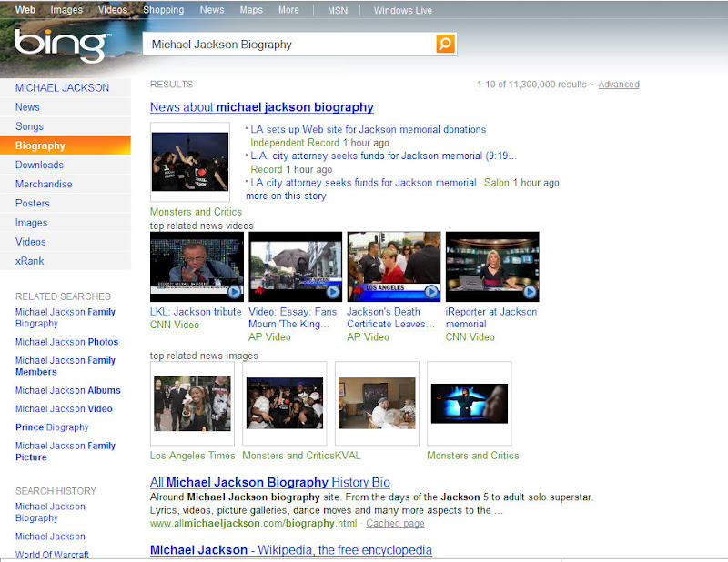Open the Shopping top menu item
This screenshot has width=728, height=562.
click(x=164, y=10)
